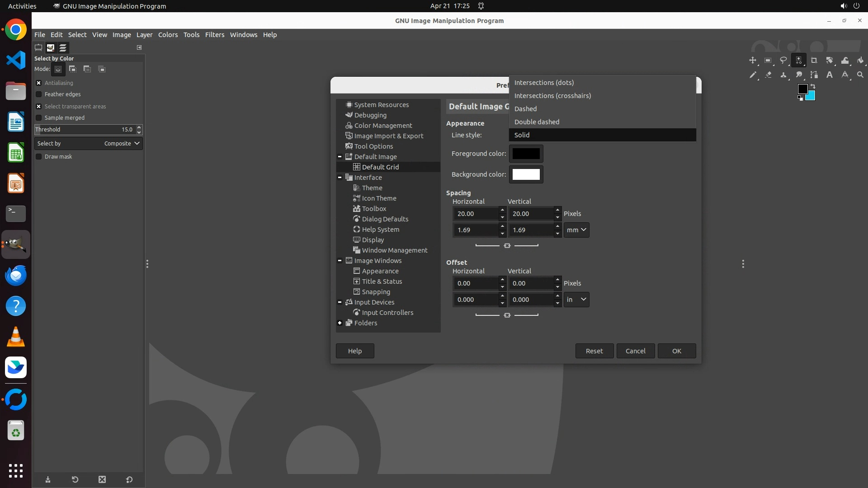Select the Crop tool

(x=814, y=61)
